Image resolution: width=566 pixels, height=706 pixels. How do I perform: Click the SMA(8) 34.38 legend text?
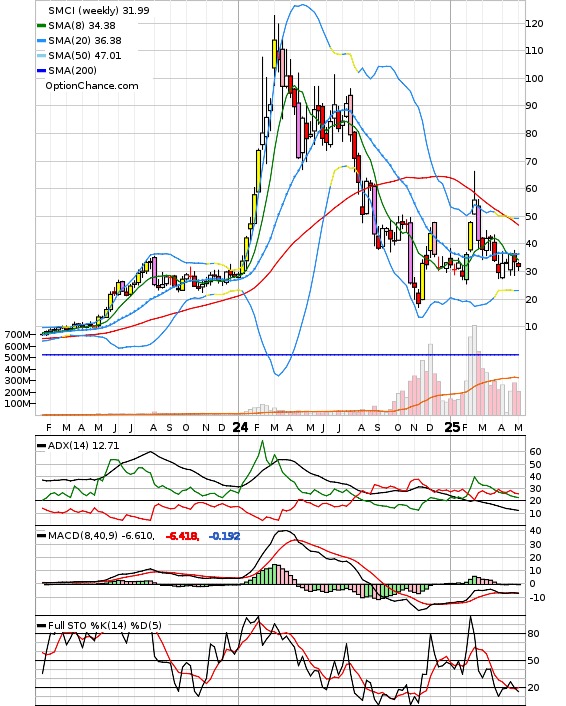click(x=82, y=26)
